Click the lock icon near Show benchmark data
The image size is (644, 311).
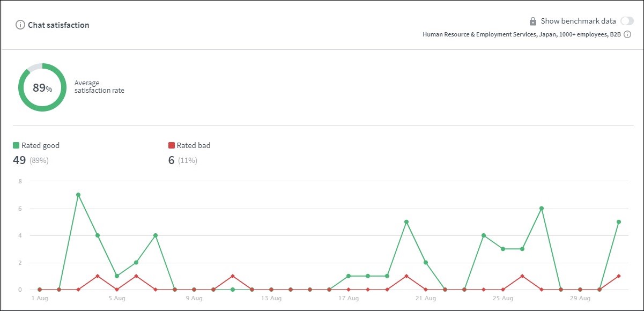coord(532,21)
